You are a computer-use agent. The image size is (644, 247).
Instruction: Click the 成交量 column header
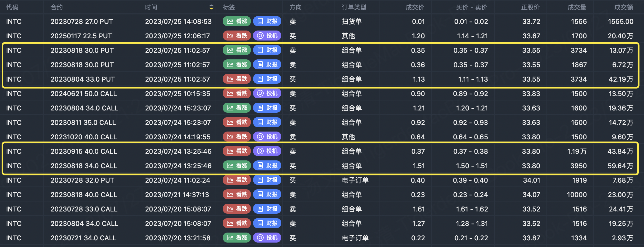tap(577, 7)
